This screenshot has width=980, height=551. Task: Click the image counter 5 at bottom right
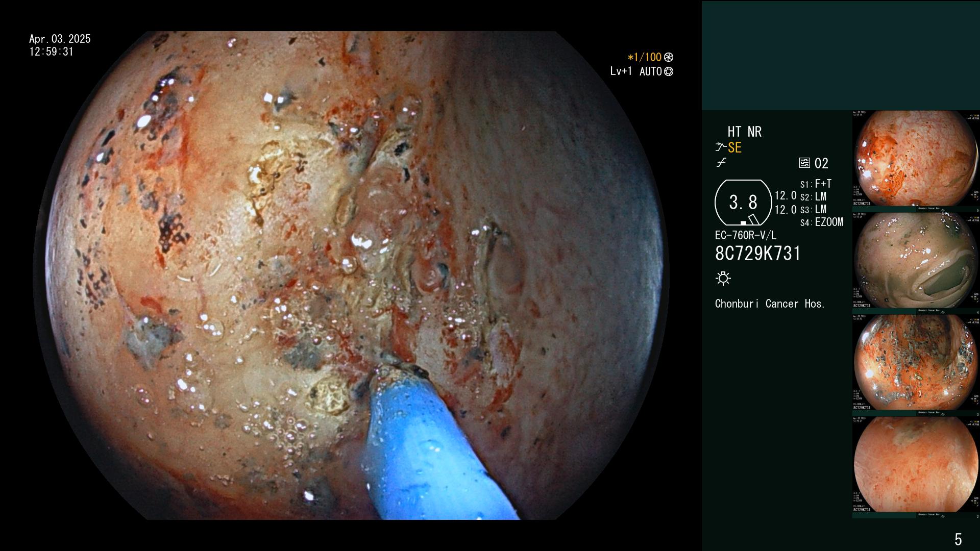tap(958, 539)
